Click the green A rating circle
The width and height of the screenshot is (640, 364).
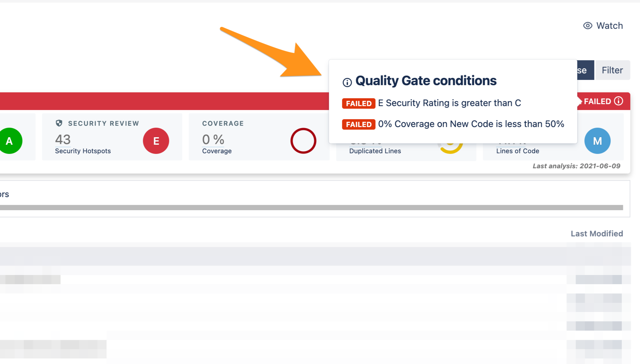pyautogui.click(x=10, y=141)
